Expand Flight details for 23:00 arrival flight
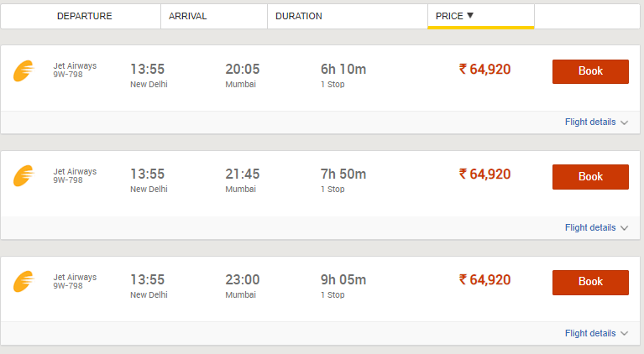 [x=590, y=333]
